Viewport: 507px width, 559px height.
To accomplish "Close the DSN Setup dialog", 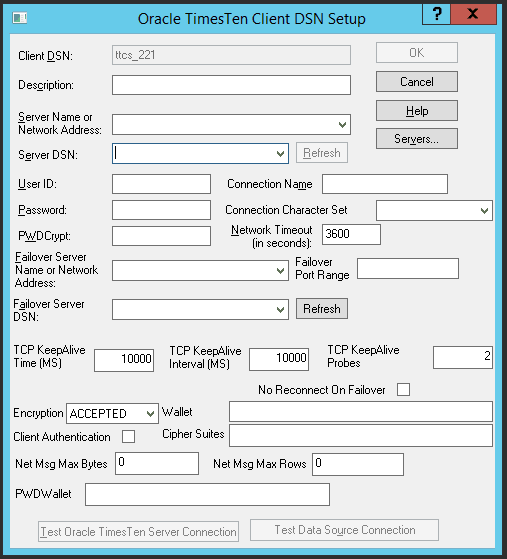I will click(x=473, y=14).
